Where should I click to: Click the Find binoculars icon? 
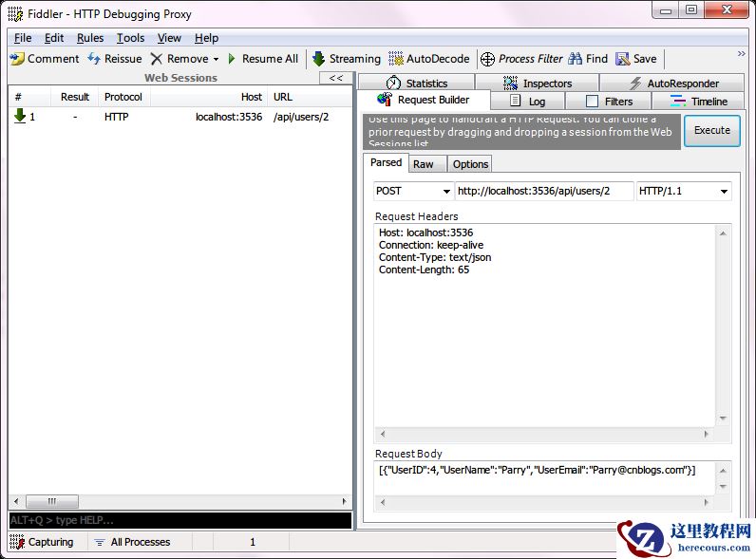point(576,59)
